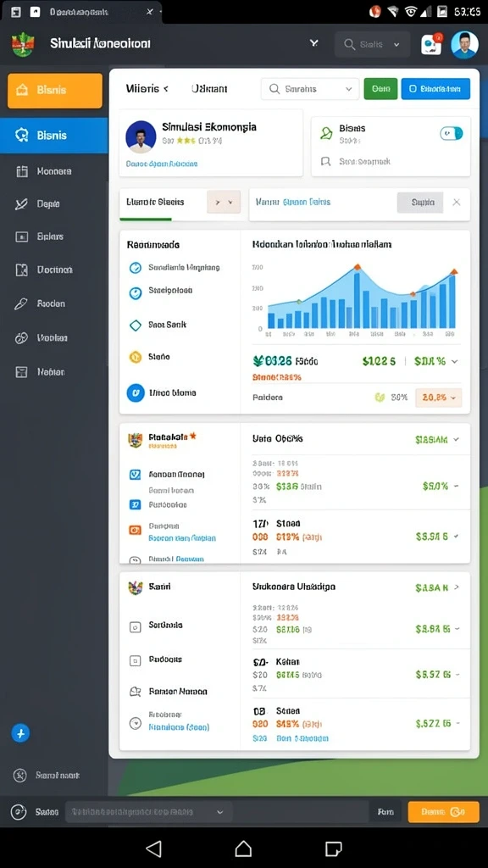Expand the chevron left of the header search
The width and height of the screenshot is (488, 868).
click(x=314, y=43)
